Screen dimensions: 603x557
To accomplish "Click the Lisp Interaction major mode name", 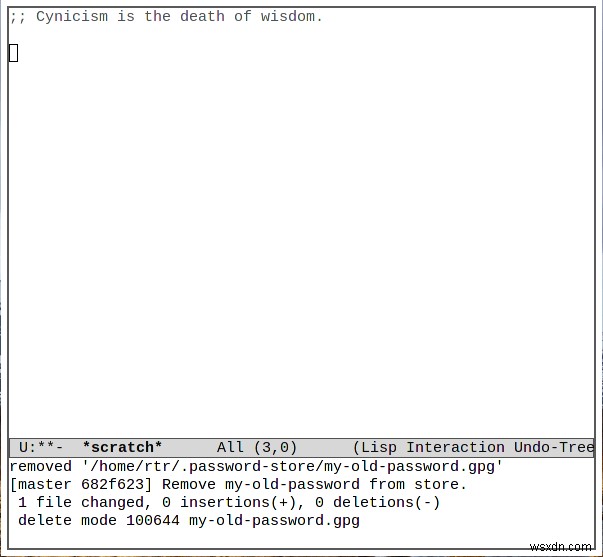I will tap(433, 448).
